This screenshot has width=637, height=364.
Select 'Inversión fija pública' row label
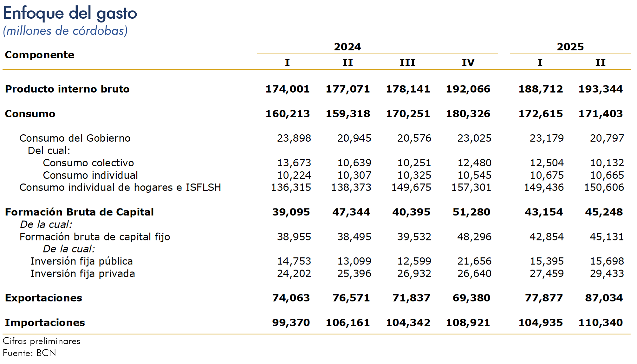tap(81, 261)
